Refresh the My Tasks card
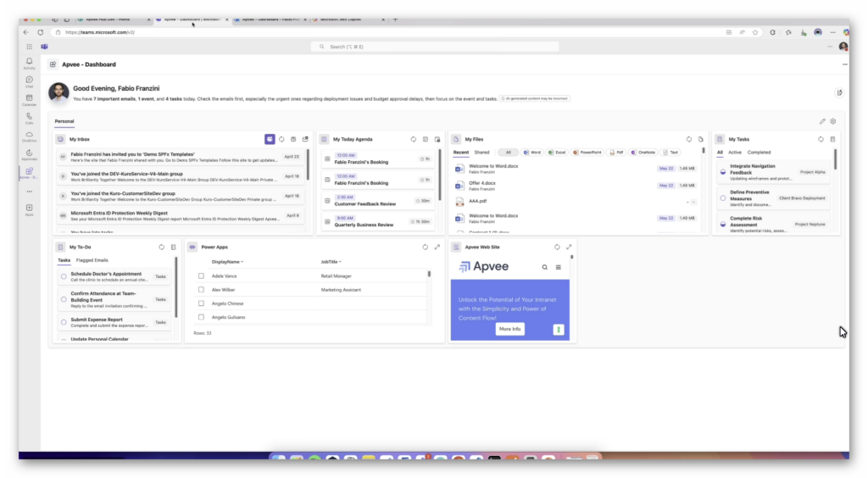 coord(821,139)
